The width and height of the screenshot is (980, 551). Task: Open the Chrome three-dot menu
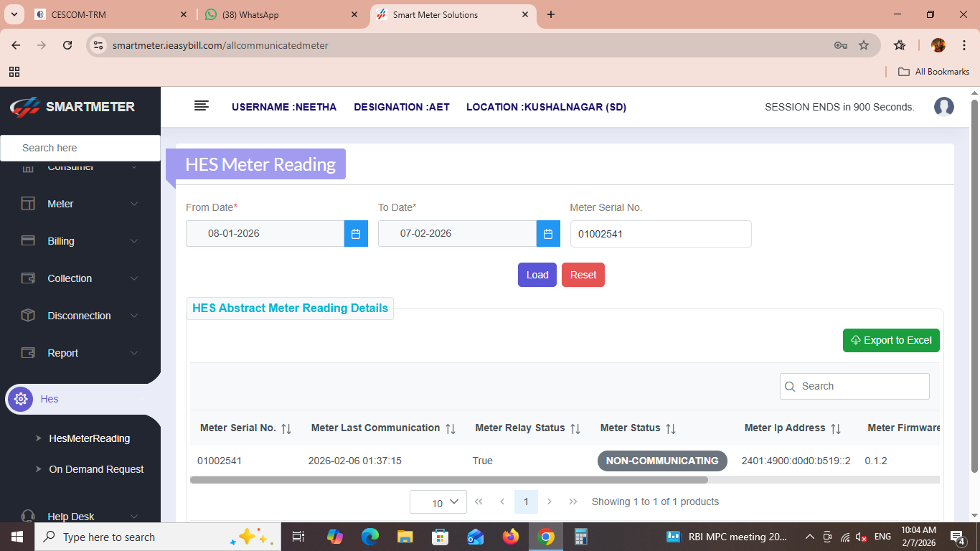964,45
